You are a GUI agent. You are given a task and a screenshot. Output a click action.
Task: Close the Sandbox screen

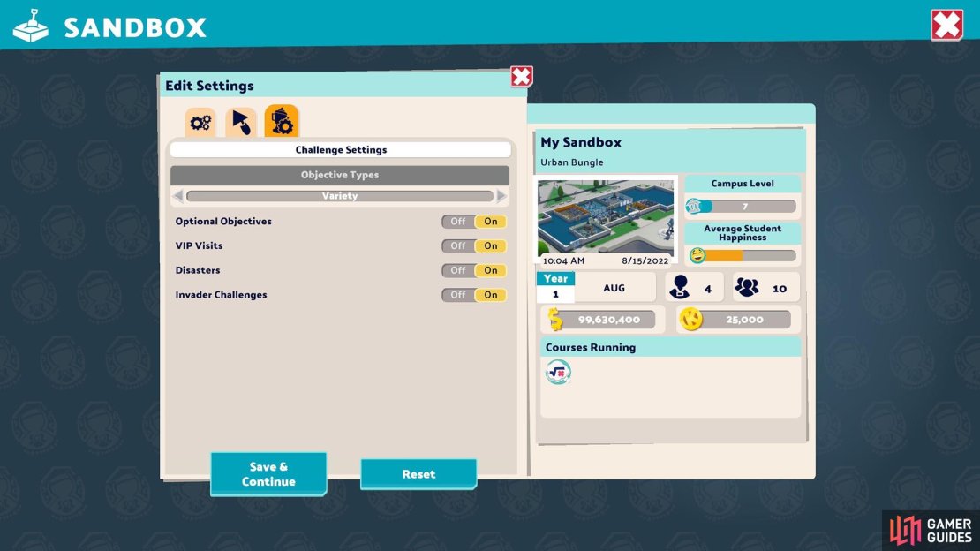pos(946,25)
